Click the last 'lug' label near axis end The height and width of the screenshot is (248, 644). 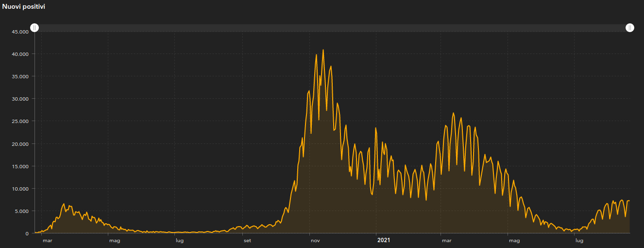pos(578,240)
